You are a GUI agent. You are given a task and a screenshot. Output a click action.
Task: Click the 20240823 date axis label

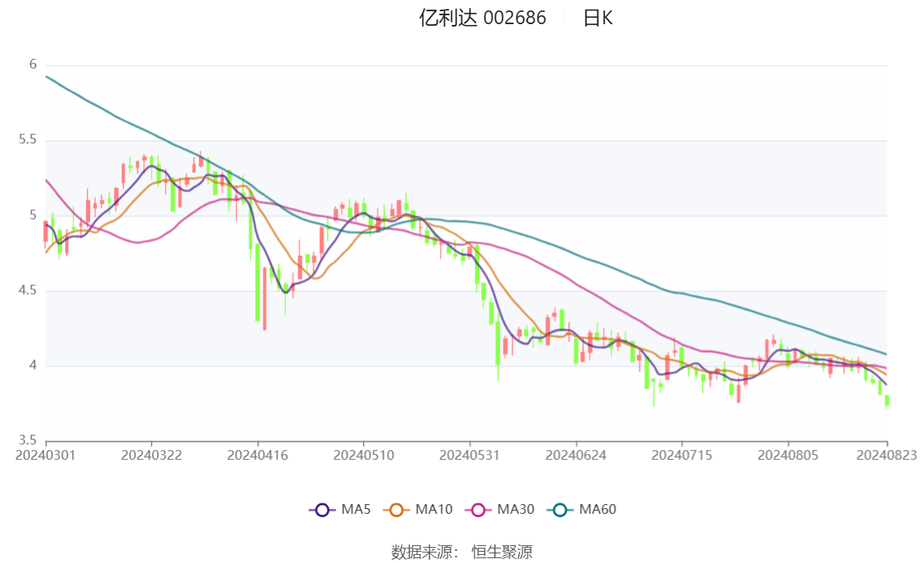pos(887,455)
